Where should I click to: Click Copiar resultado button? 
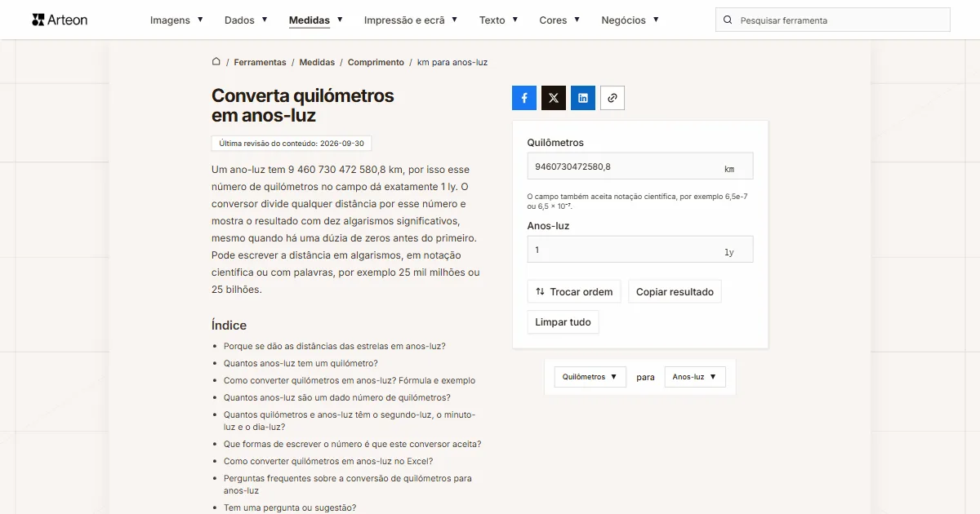(x=675, y=292)
